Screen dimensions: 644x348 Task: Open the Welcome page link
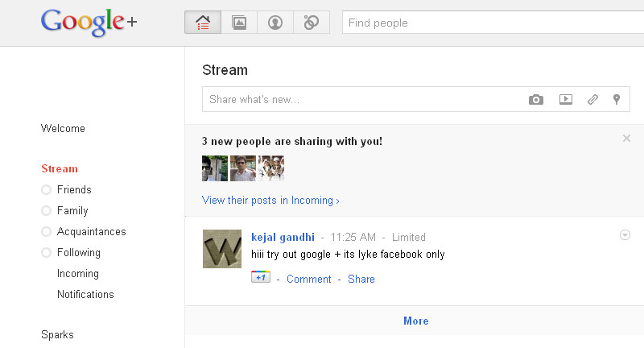(63, 128)
